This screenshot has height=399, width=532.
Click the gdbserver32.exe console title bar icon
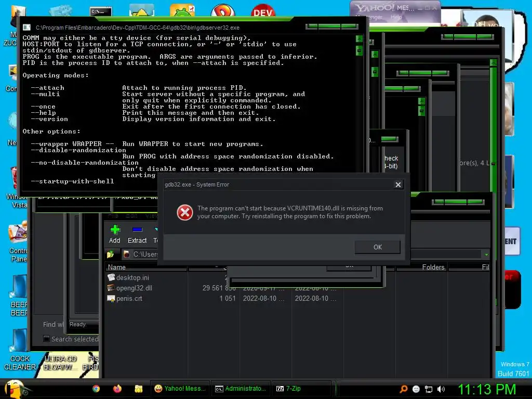(x=26, y=28)
